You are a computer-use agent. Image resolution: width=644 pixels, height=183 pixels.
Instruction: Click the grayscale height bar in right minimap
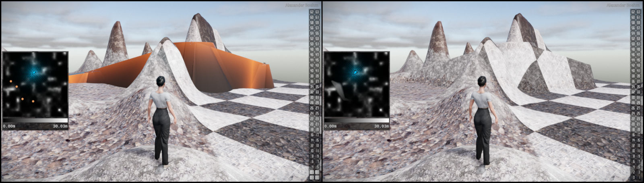[x=356, y=120]
